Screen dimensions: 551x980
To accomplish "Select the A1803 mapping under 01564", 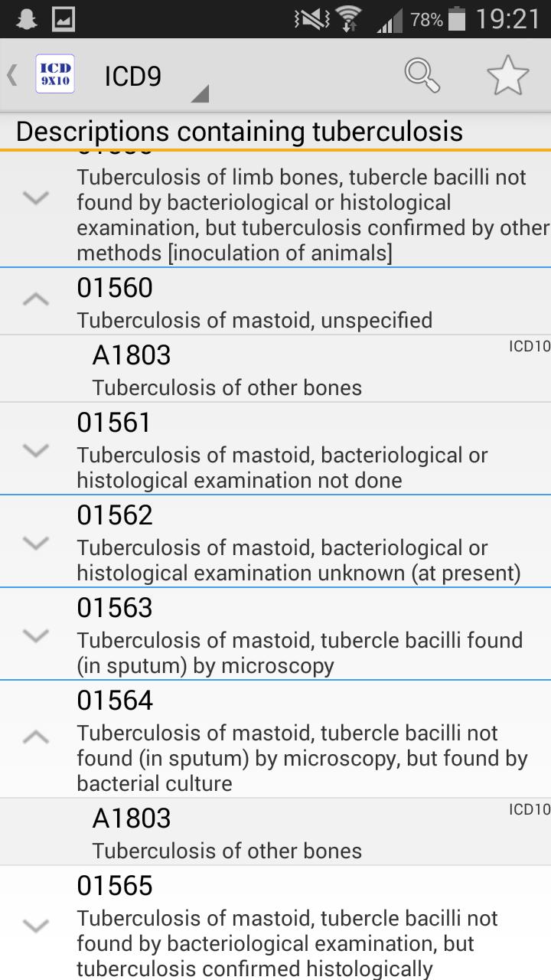I will pyautogui.click(x=227, y=832).
